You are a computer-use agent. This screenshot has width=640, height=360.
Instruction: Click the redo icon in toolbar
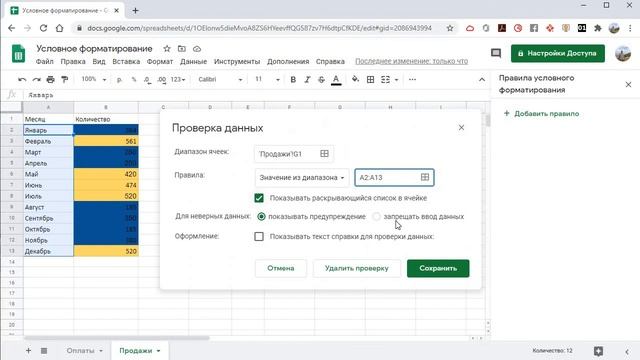pyautogui.click(x=36, y=80)
